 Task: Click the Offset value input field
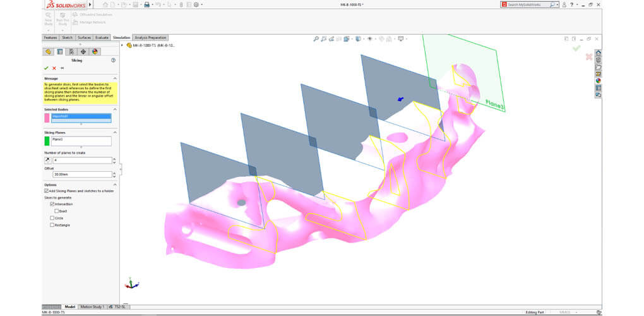pyautogui.click(x=81, y=174)
